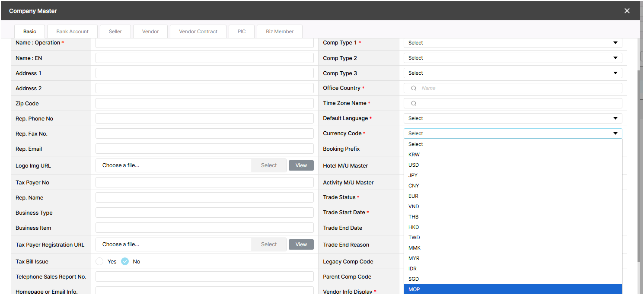Viewport: 644px width, 295px height.
Task: Select No for Tax Bill Issue
Action: pos(125,261)
